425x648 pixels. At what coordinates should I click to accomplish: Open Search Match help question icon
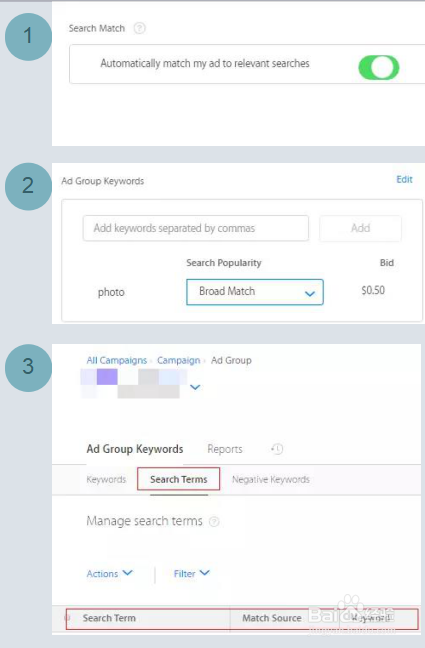[x=140, y=28]
